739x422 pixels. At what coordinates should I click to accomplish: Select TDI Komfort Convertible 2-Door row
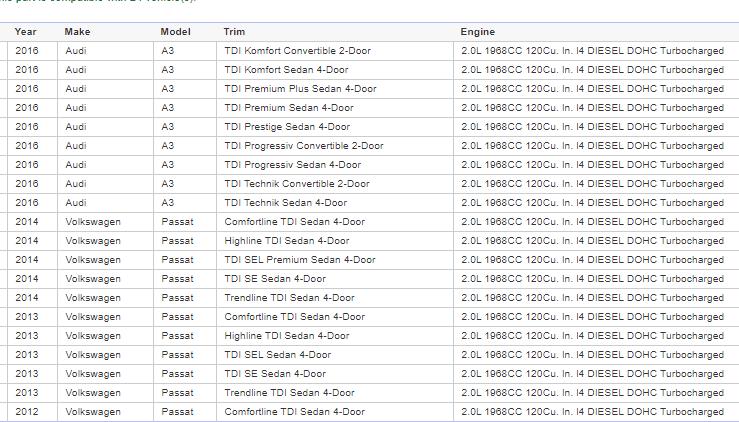370,51
